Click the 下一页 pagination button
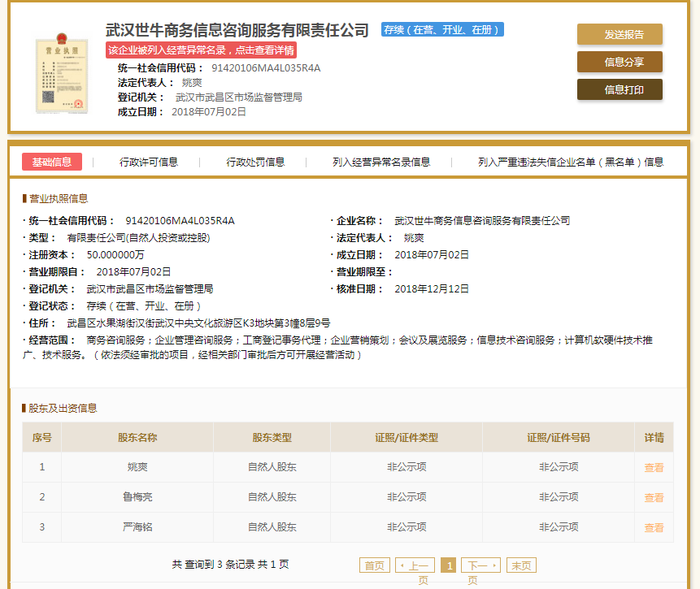 pyautogui.click(x=480, y=565)
